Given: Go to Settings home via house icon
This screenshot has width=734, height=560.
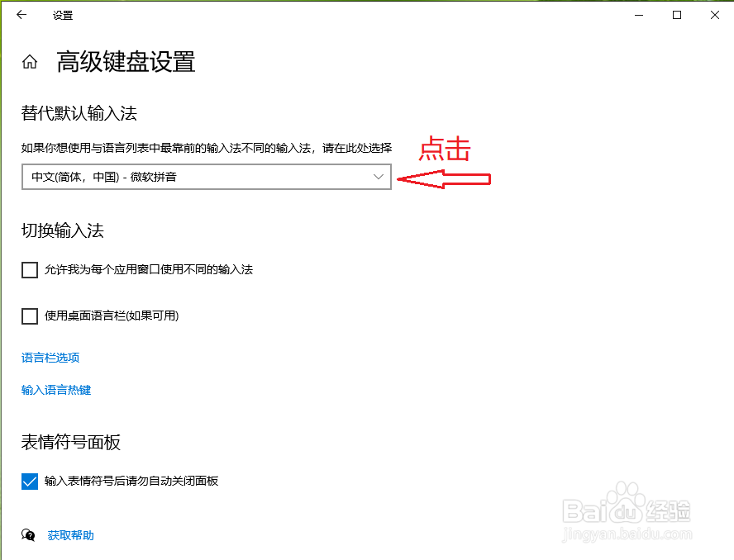Looking at the screenshot, I should (x=30, y=62).
